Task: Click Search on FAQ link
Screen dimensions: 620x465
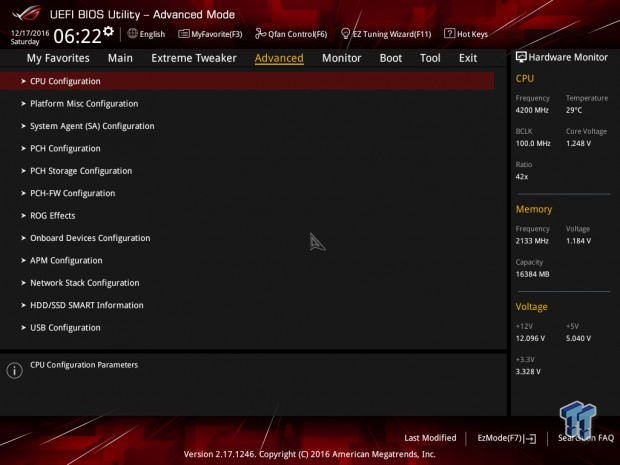Action: (x=586, y=438)
